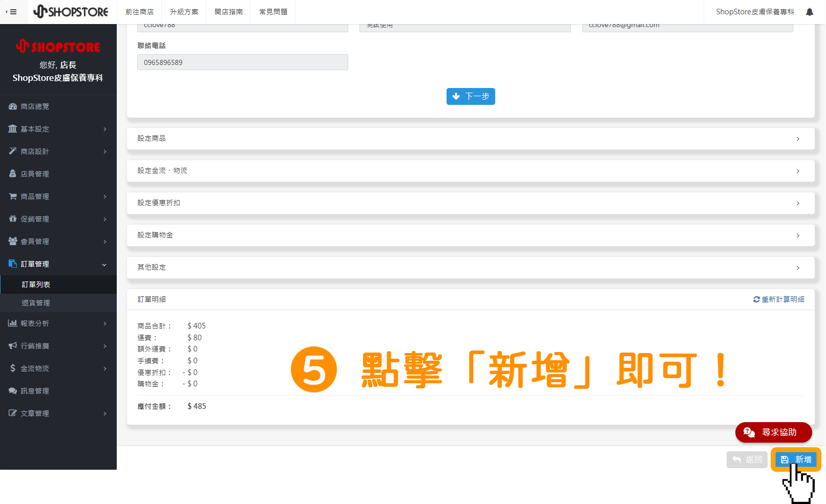Image resolution: width=826 pixels, height=504 pixels.
Task: Click the 新增 save button
Action: click(x=795, y=459)
